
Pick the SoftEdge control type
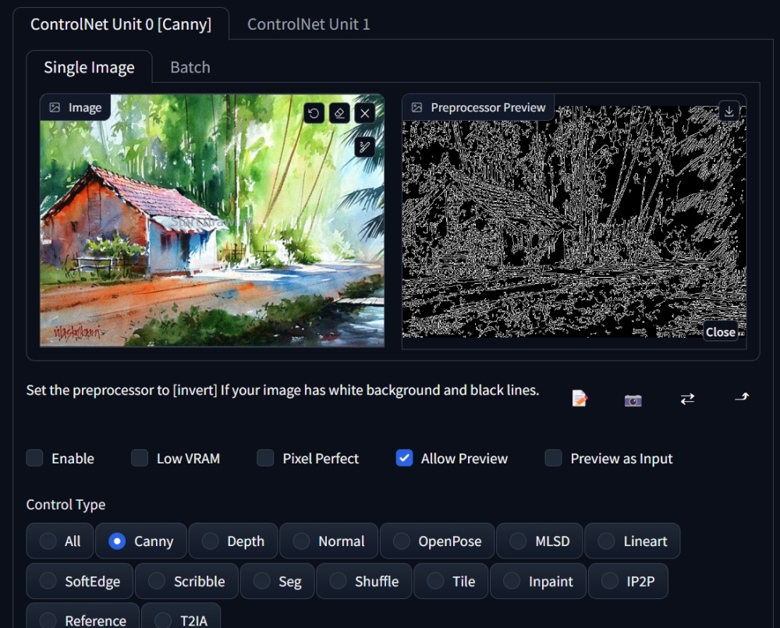[x=80, y=581]
